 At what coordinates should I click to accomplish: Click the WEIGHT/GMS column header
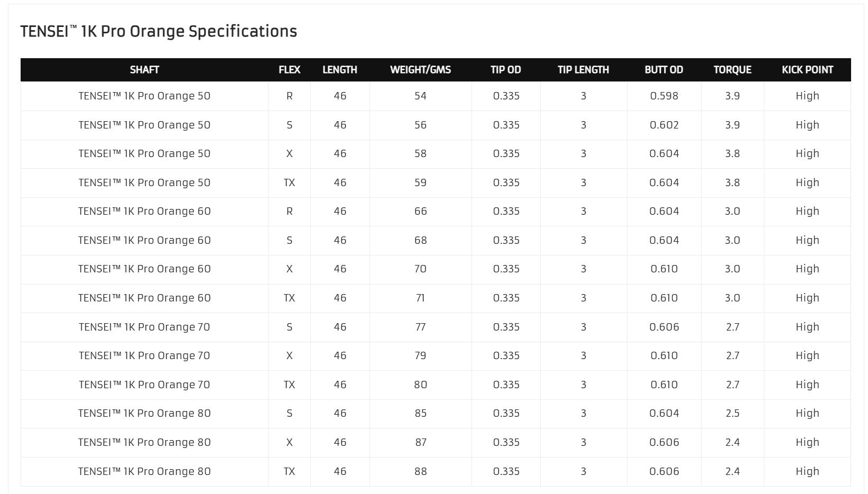click(420, 70)
